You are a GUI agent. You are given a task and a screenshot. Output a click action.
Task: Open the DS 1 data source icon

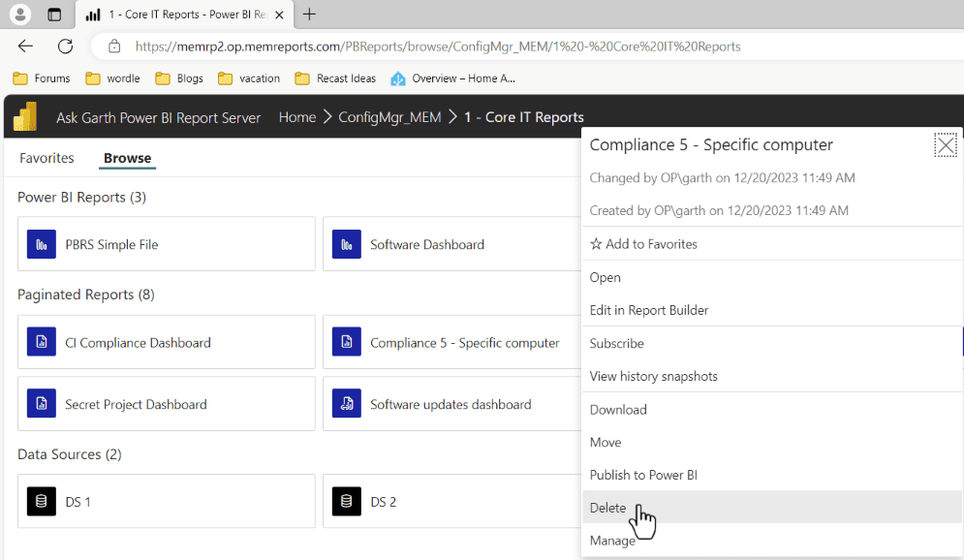tap(42, 502)
